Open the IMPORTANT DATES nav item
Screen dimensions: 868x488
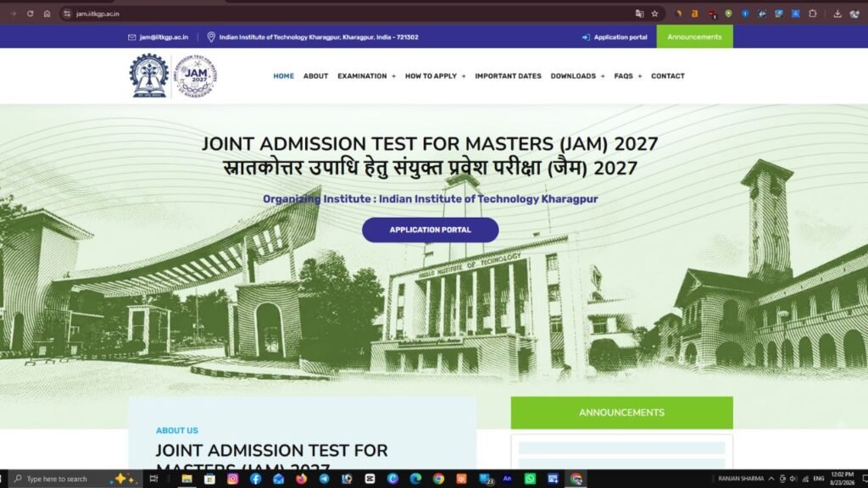tap(508, 76)
